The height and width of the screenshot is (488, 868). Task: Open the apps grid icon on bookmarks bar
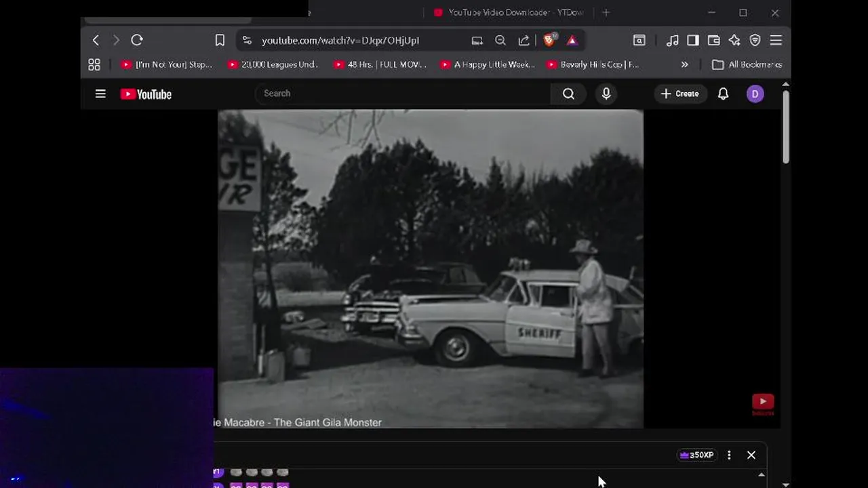[94, 64]
